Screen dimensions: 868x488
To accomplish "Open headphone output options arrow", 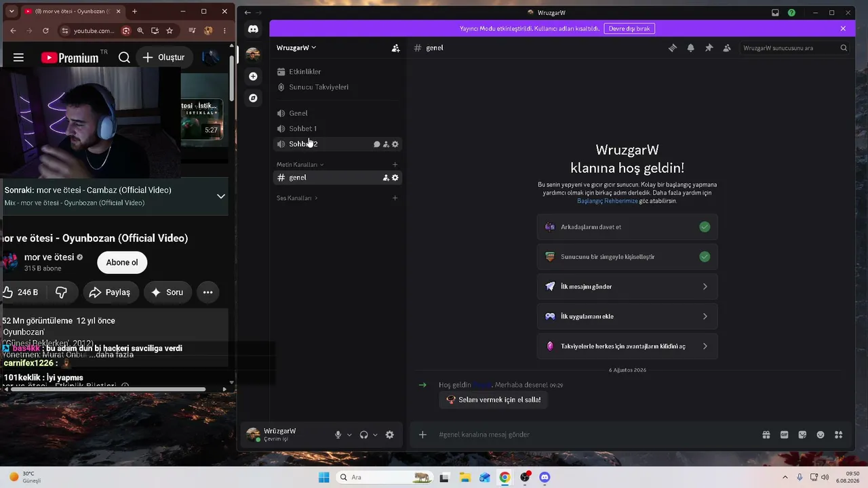I will (375, 435).
